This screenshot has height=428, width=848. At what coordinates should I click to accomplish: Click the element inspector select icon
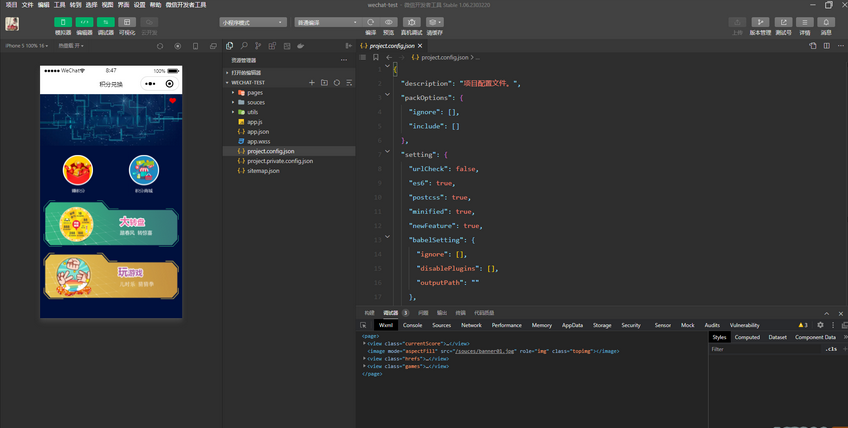pyautogui.click(x=363, y=325)
